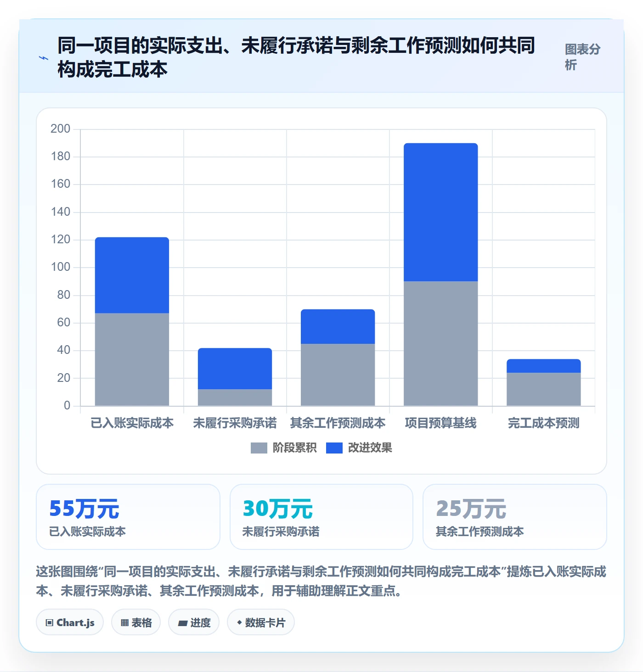Click gray segment of 其余工作预测成本 bar

(x=338, y=375)
